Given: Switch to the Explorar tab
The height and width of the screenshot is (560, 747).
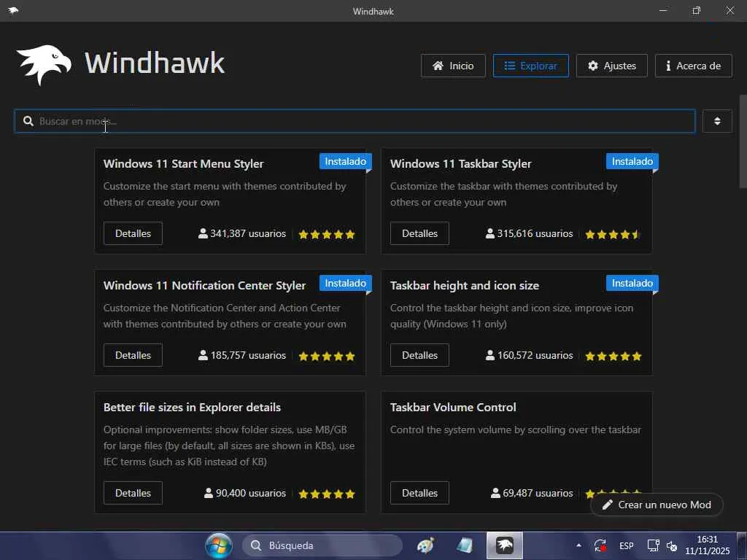Looking at the screenshot, I should pyautogui.click(x=531, y=66).
